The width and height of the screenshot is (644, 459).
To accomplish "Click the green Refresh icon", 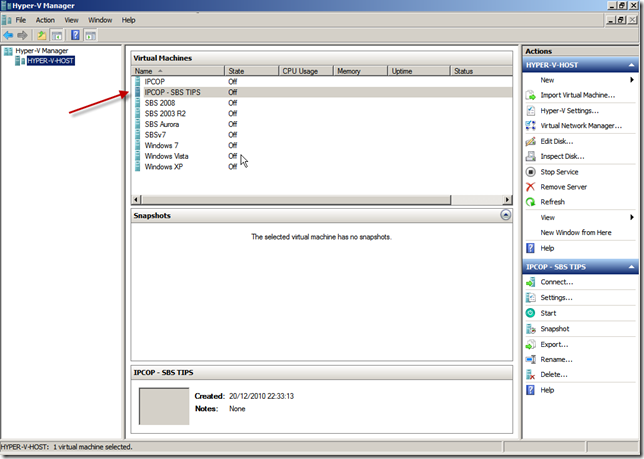I will (x=532, y=202).
